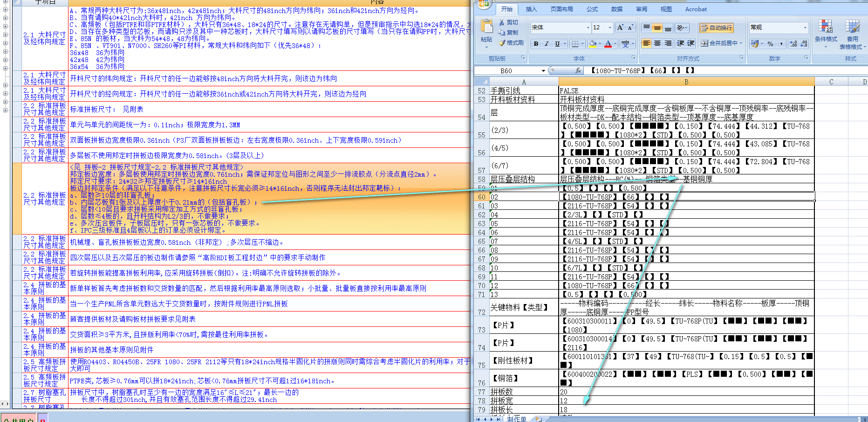Switch to the 插入 ribbon tab
This screenshot has height=422, width=868.
point(531,9)
